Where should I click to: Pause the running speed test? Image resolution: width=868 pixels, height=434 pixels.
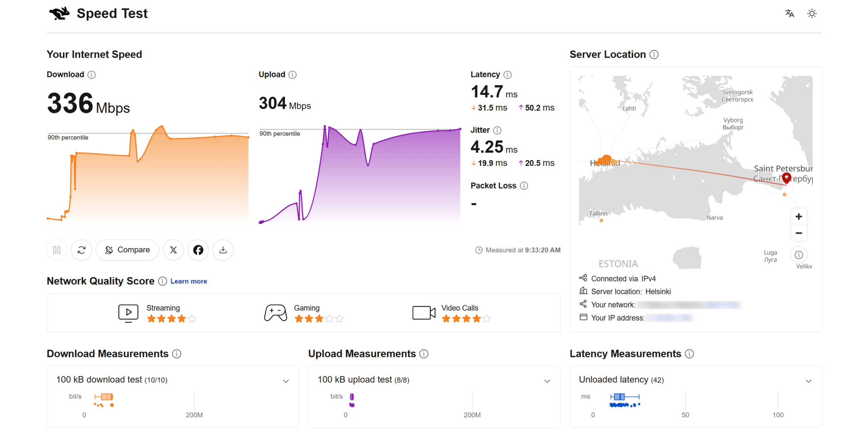[x=57, y=250]
